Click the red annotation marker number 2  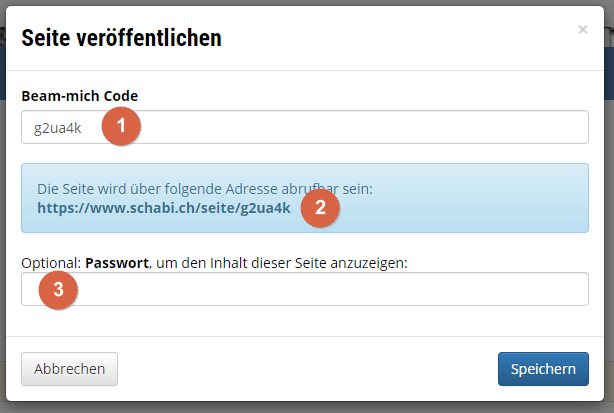pyautogui.click(x=320, y=208)
